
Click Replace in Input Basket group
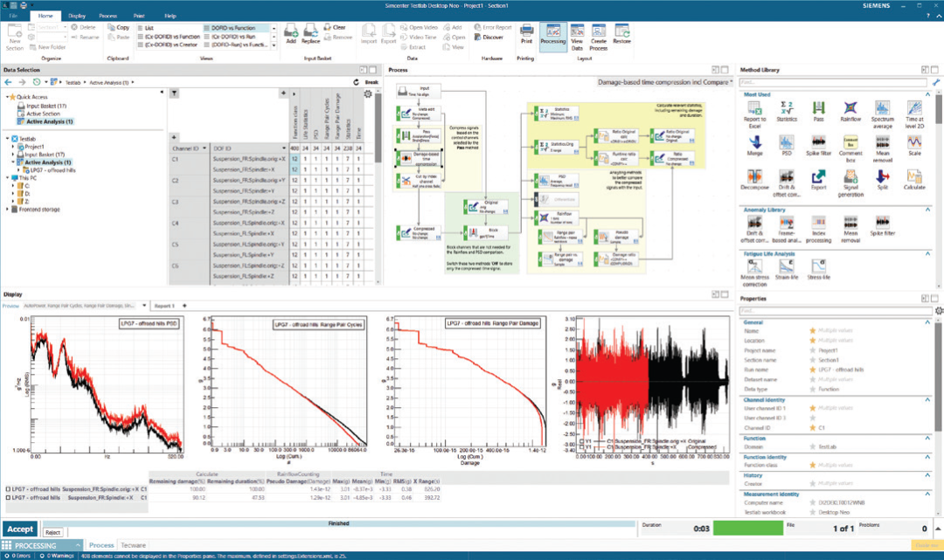310,34
